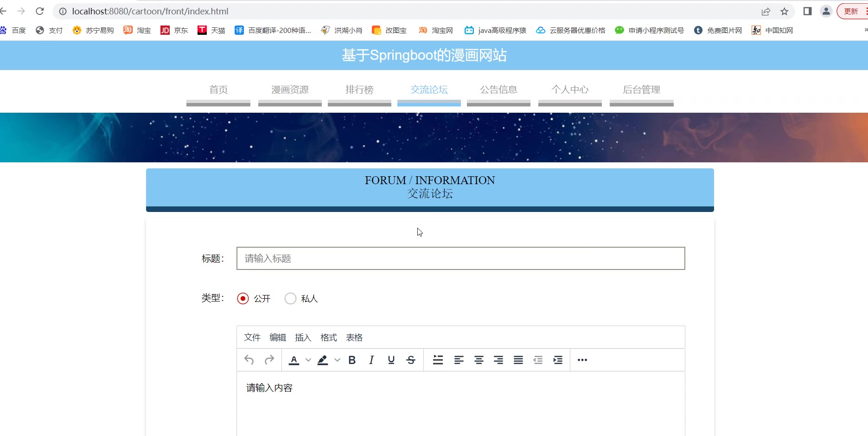Open the 免费图片网 bookmark
Viewport: 868px width, 436px height.
[718, 30]
